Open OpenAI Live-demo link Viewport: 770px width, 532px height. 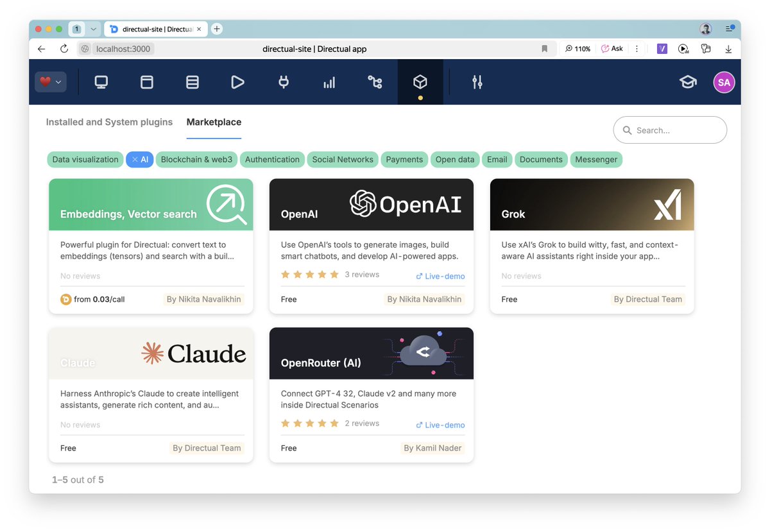pos(441,276)
